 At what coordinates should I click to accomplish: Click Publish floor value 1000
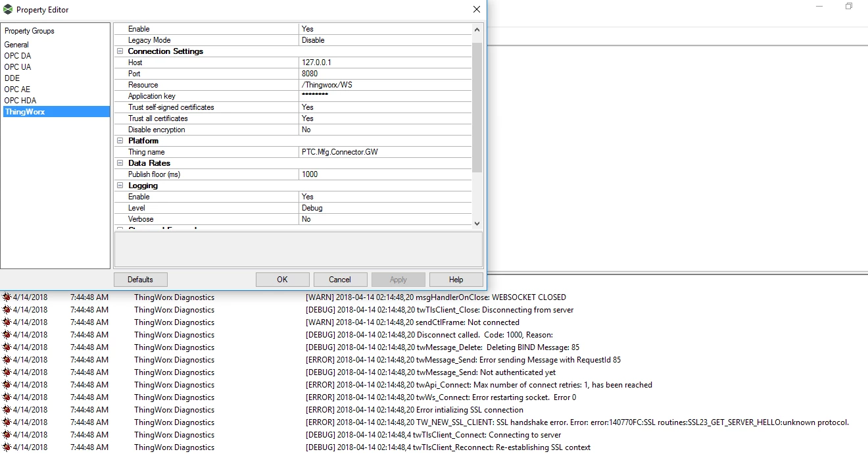point(385,174)
